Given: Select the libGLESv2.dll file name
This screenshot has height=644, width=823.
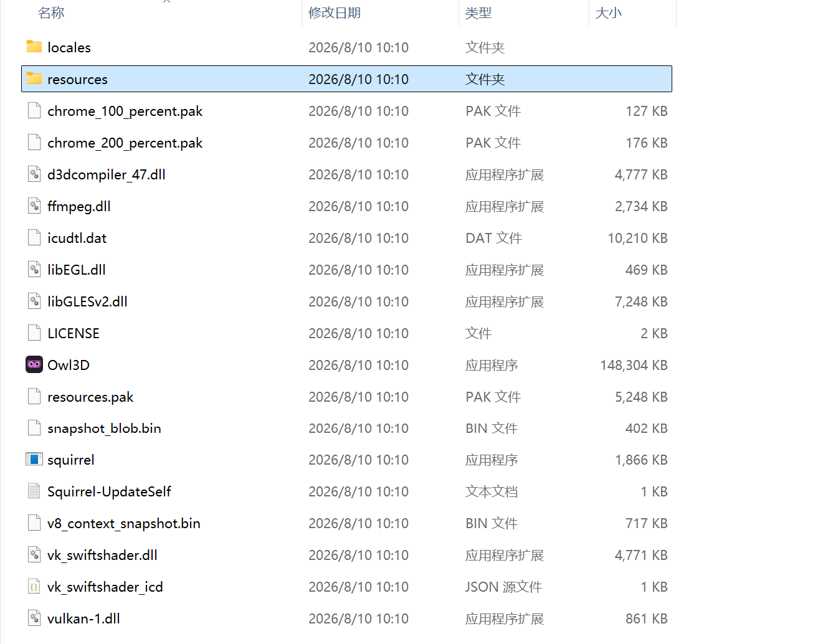Looking at the screenshot, I should [x=87, y=301].
